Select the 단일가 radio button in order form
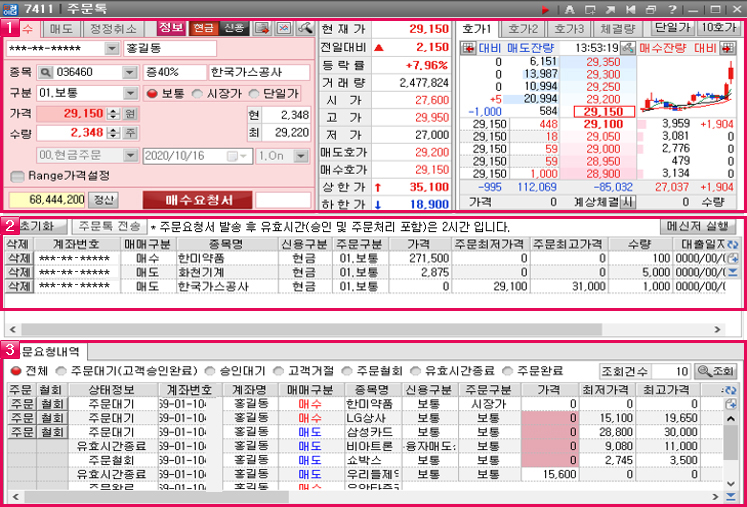The width and height of the screenshot is (747, 507). coord(254,93)
